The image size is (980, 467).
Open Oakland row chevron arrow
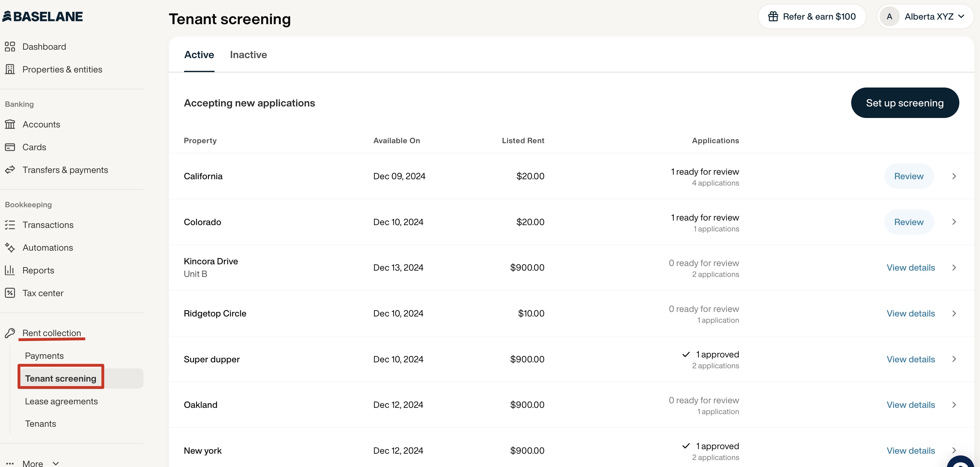pos(954,405)
